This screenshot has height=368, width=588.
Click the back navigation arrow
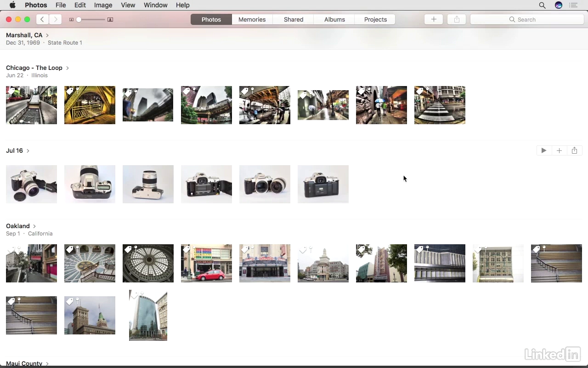pos(42,19)
